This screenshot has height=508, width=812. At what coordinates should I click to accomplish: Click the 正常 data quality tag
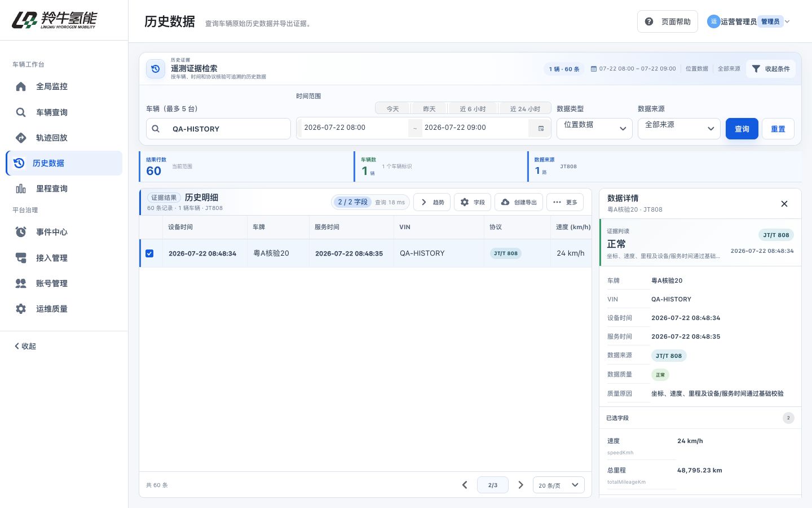click(x=660, y=375)
